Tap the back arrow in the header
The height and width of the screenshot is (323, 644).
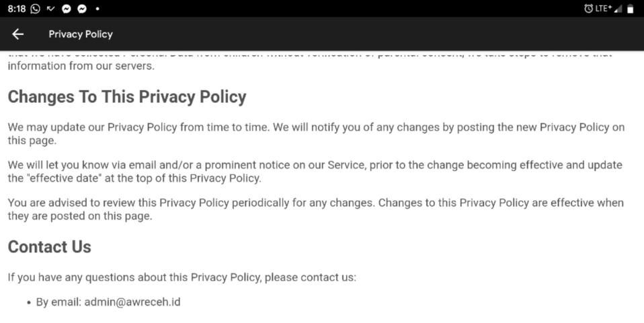coord(17,34)
